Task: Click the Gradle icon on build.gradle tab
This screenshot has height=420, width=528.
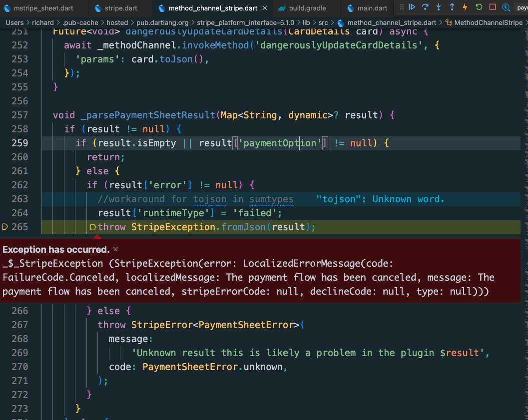Action: [x=282, y=8]
